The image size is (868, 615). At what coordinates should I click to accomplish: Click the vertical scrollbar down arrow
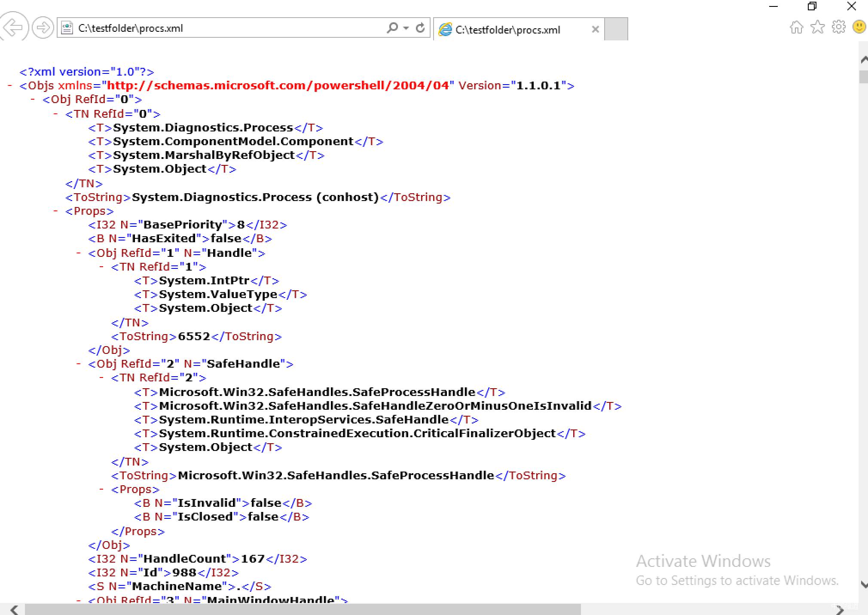863,585
